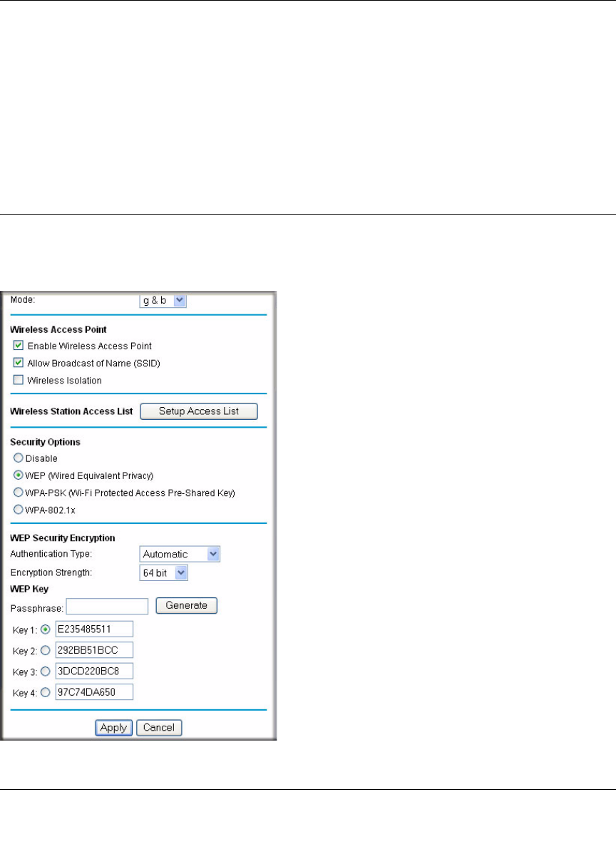Click the Cancel button

[159, 728]
